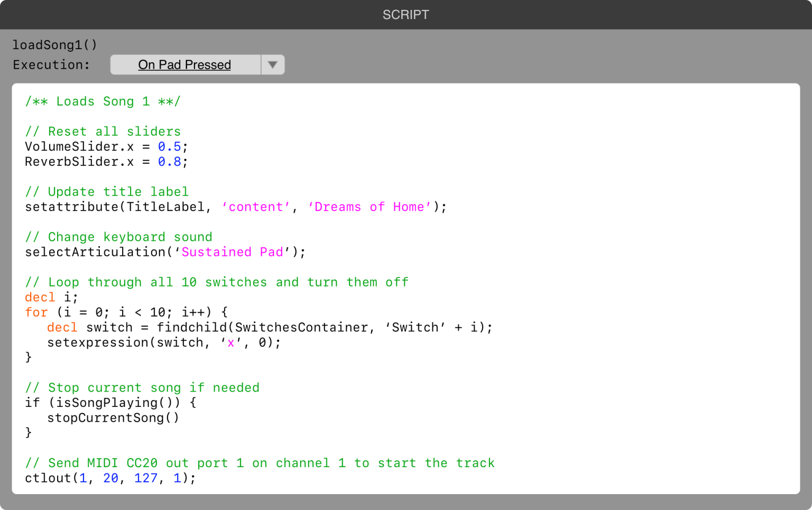Image resolution: width=812 pixels, height=510 pixels.
Task: Place cursor on the stopCurrentSong() line
Action: tap(113, 418)
